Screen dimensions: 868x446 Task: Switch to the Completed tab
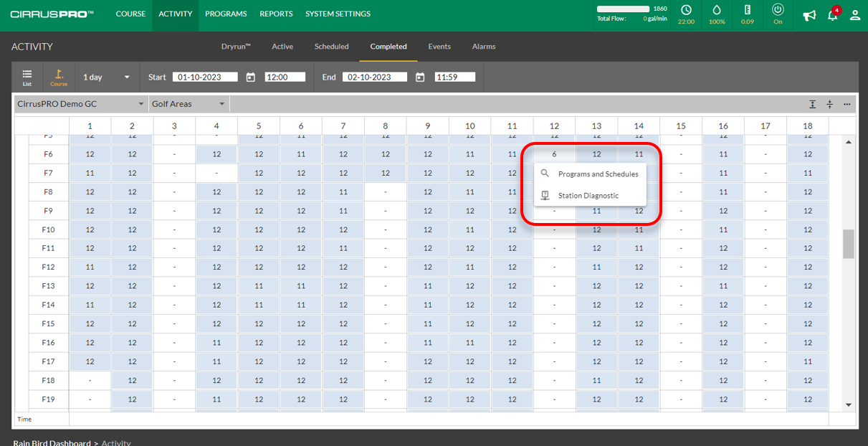[x=388, y=47]
